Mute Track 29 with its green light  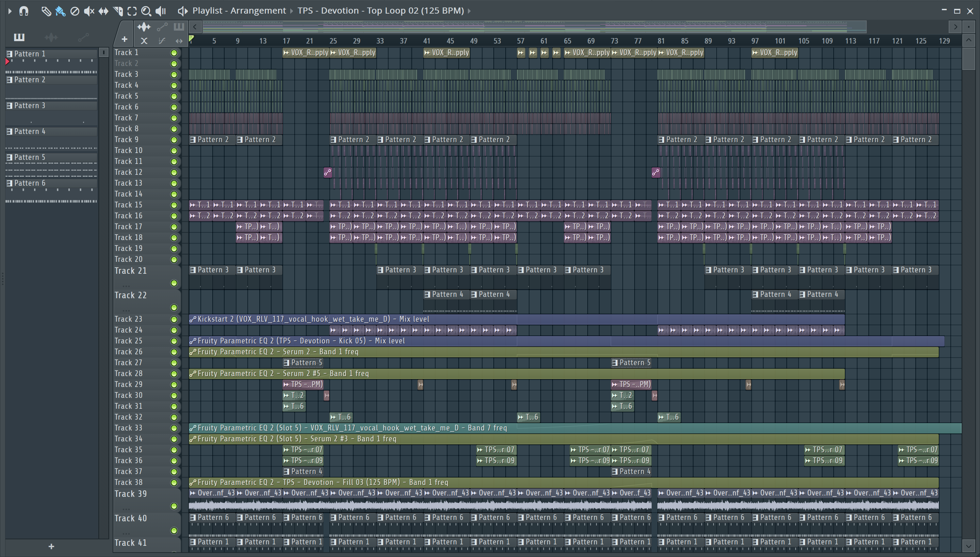[x=174, y=385]
